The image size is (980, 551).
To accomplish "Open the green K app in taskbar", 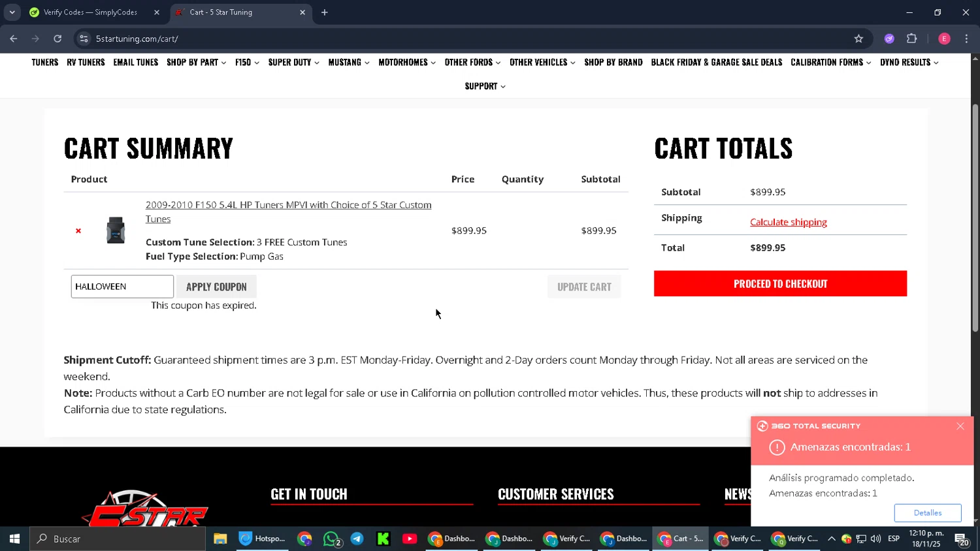I will 384,539.
